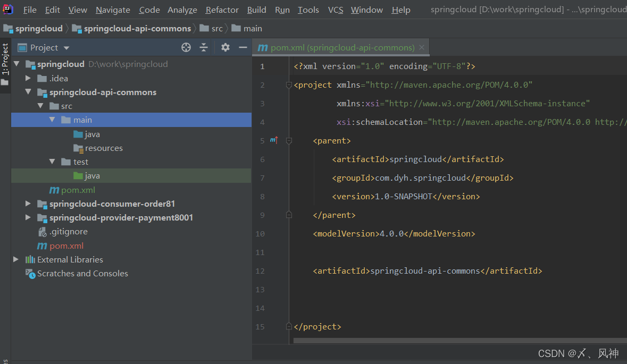Select Scratches and Consoles icon
627x364 pixels.
tap(30, 274)
